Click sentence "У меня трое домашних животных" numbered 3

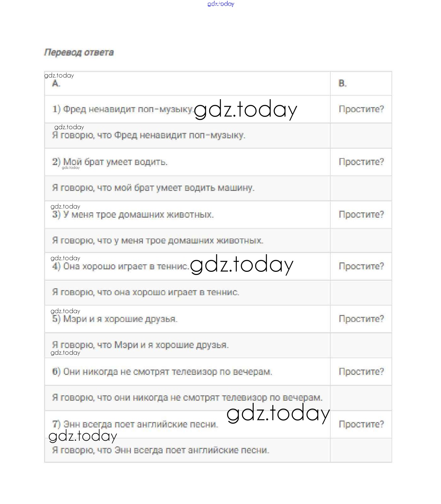coord(133,215)
